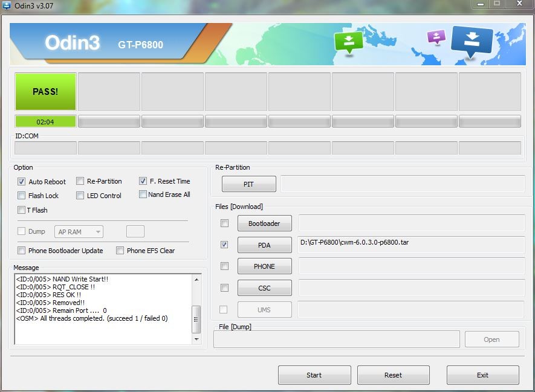Click the PIT button
Viewport: 535px width, 392px height.
coord(248,184)
